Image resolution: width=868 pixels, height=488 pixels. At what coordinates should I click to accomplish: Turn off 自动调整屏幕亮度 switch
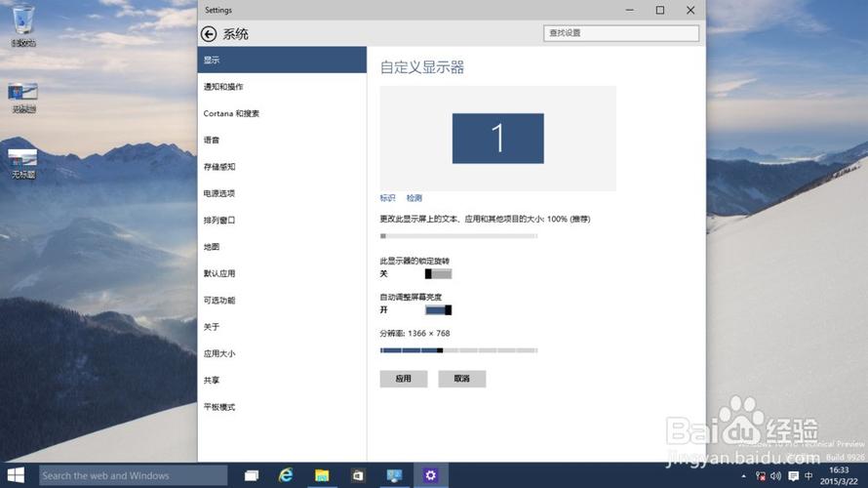[x=438, y=309]
